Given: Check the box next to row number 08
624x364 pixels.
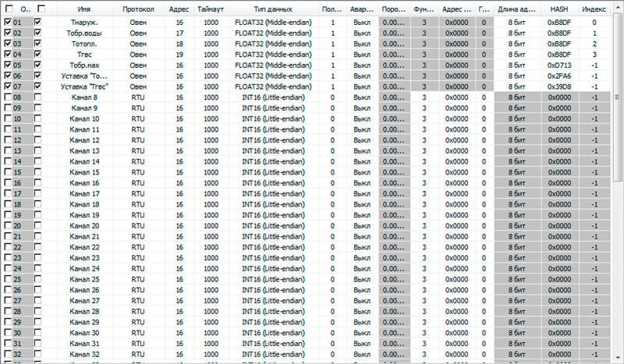Looking at the screenshot, I should (8, 97).
